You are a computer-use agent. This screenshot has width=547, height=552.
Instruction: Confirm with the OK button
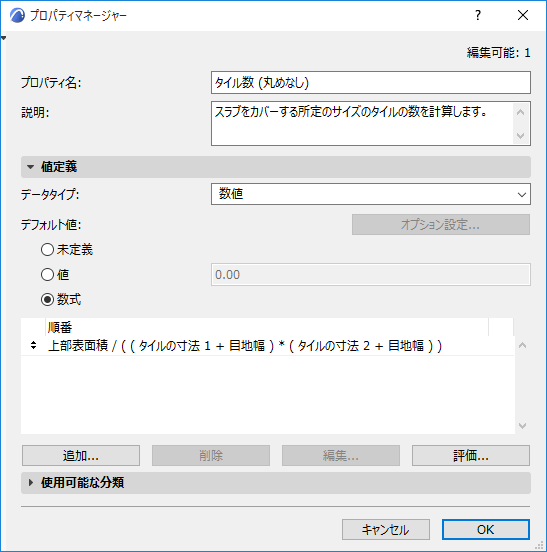click(x=486, y=529)
